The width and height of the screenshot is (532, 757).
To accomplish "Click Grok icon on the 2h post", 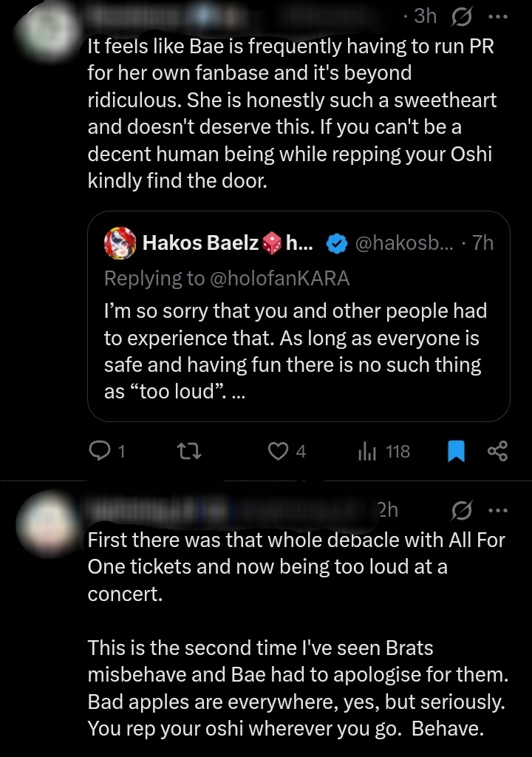I will 463,510.
